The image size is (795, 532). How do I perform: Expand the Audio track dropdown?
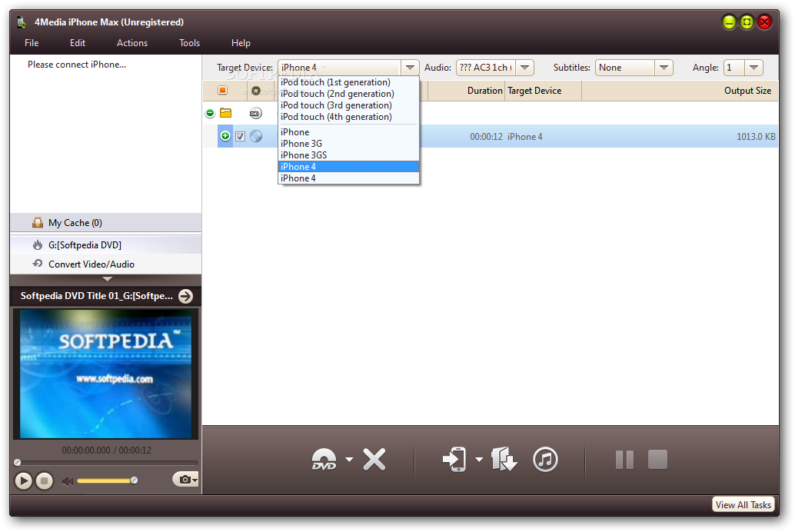525,68
